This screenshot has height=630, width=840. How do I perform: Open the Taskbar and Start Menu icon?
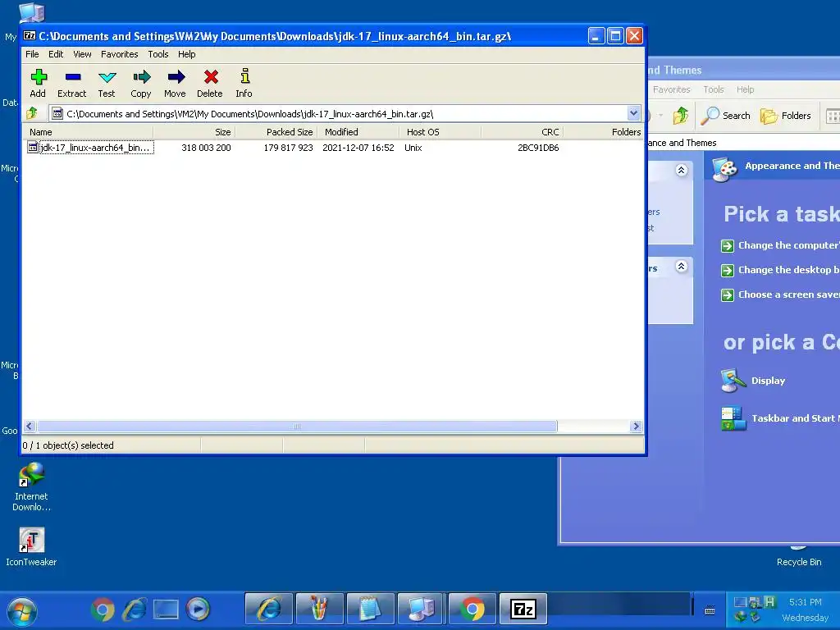tap(780, 418)
